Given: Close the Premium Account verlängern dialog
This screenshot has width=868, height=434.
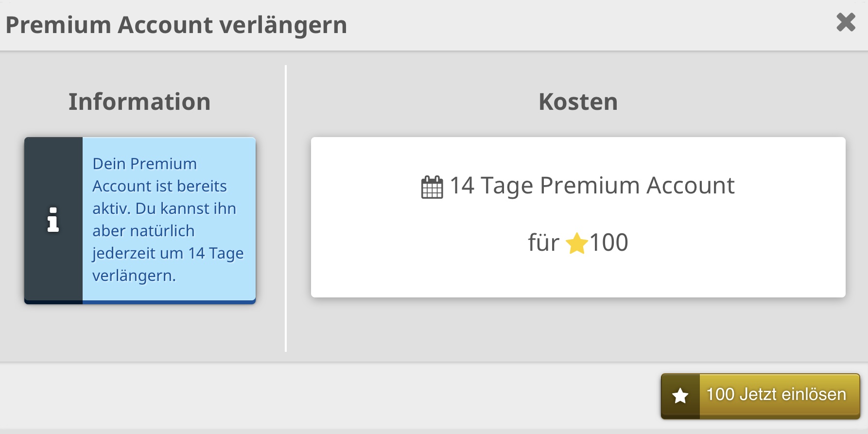Looking at the screenshot, I should point(846,22).
